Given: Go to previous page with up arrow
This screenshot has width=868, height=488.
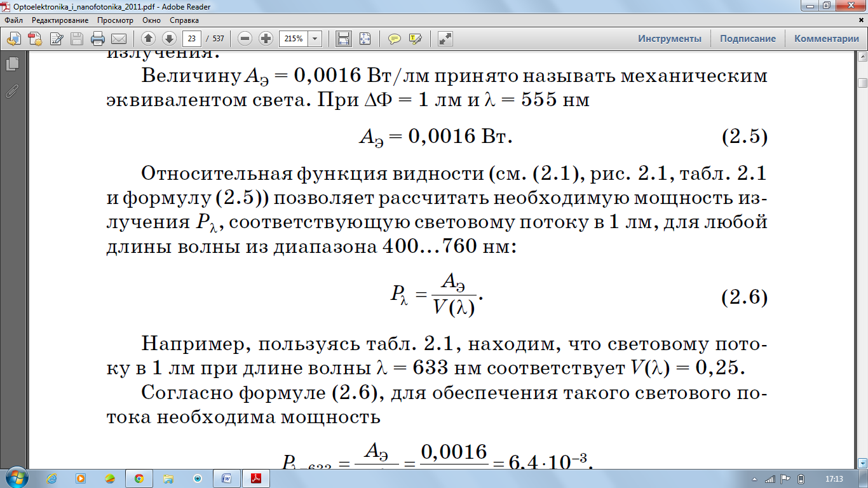Looking at the screenshot, I should click(x=149, y=39).
